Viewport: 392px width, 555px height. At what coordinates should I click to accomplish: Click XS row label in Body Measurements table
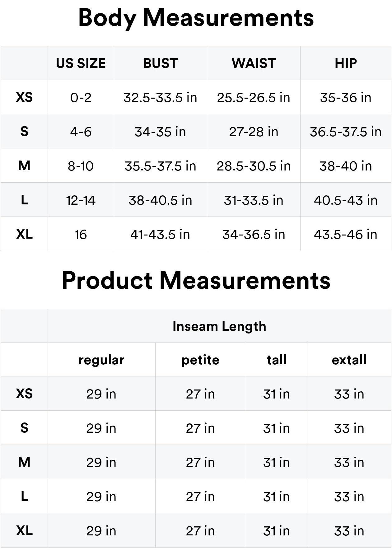pos(24,97)
